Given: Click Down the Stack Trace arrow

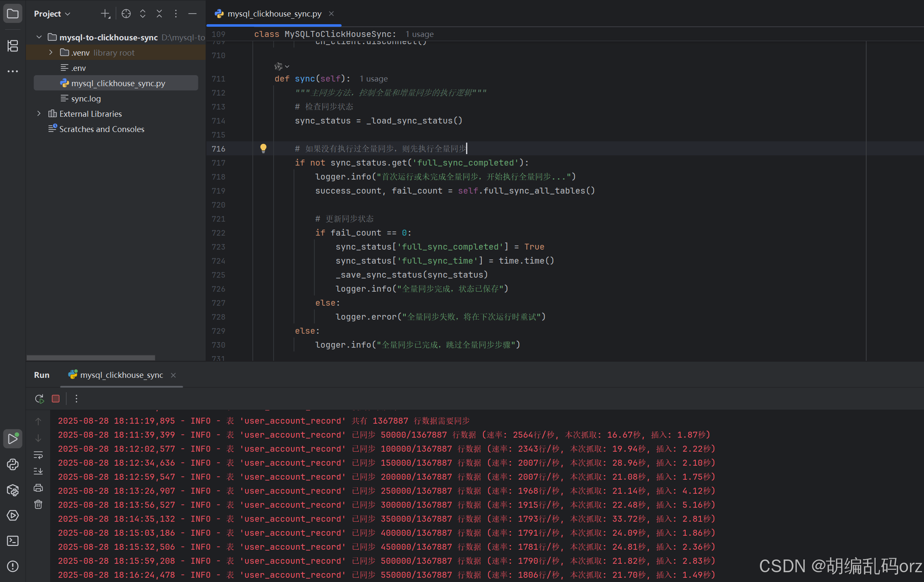Looking at the screenshot, I should coord(38,438).
